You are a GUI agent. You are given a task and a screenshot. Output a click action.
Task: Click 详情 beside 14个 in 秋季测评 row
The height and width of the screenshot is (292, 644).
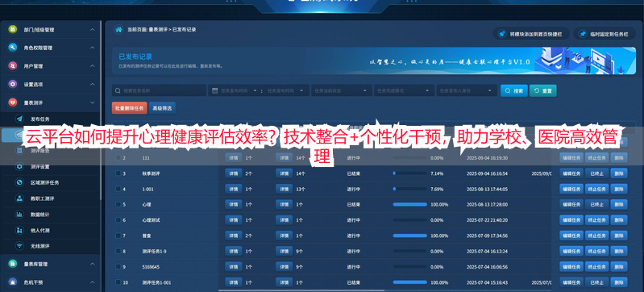pos(284,173)
